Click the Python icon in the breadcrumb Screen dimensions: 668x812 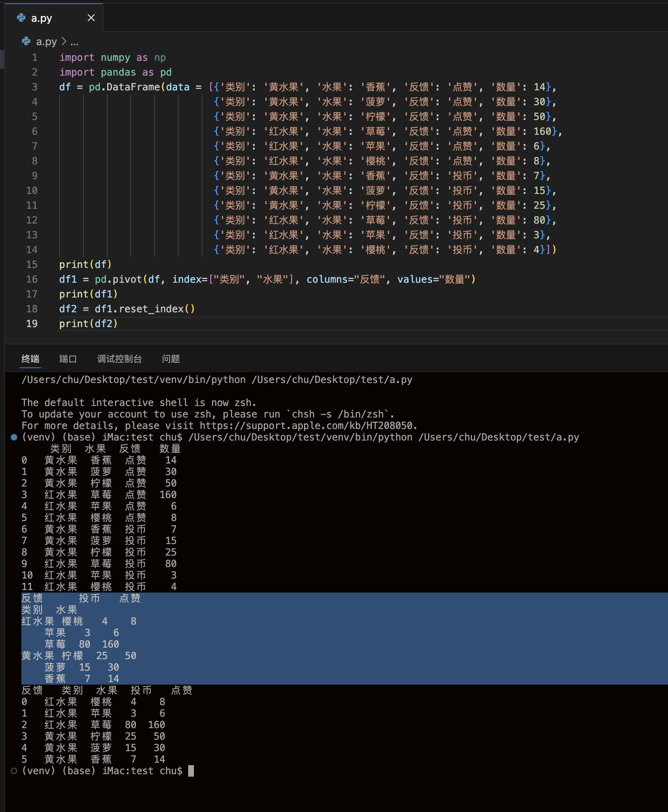click(26, 42)
